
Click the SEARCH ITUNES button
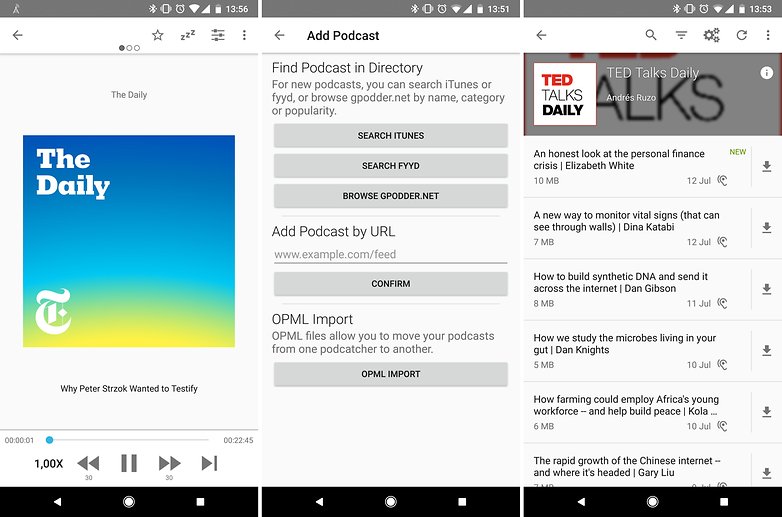pos(391,136)
